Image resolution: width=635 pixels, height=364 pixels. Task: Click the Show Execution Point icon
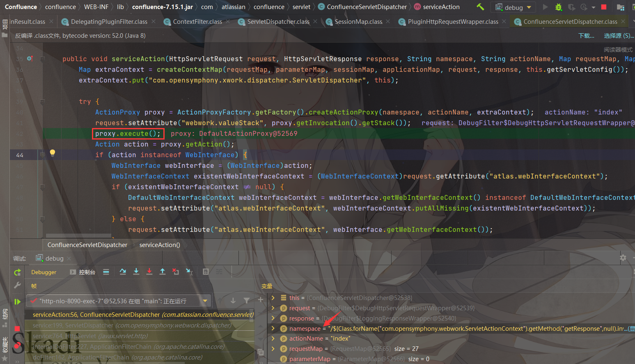tap(106, 272)
